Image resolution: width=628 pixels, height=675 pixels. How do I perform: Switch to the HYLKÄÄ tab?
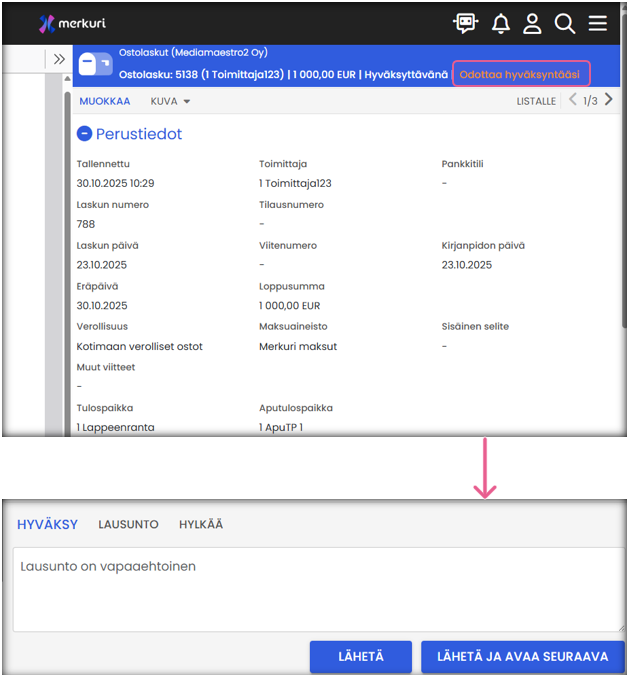pos(201,525)
